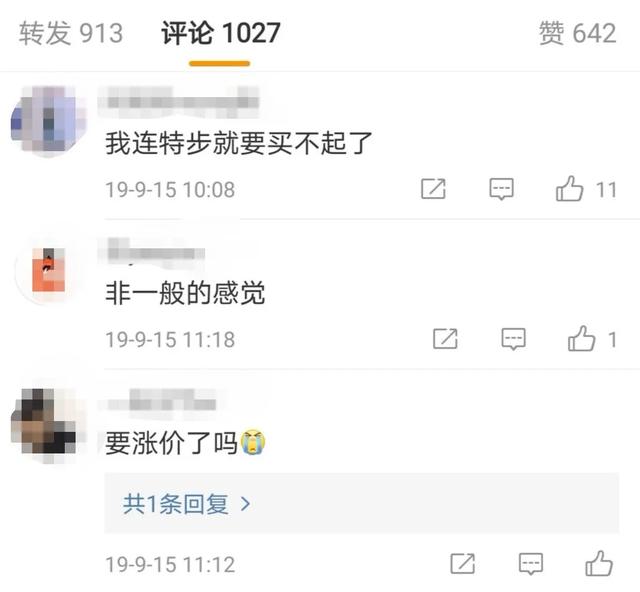Open the first commenter's avatar

[49, 120]
